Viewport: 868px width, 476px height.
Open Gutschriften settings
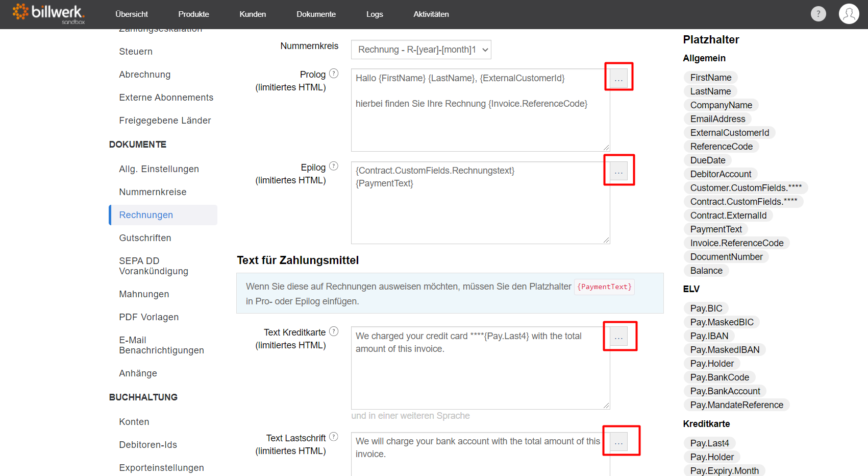click(x=145, y=238)
